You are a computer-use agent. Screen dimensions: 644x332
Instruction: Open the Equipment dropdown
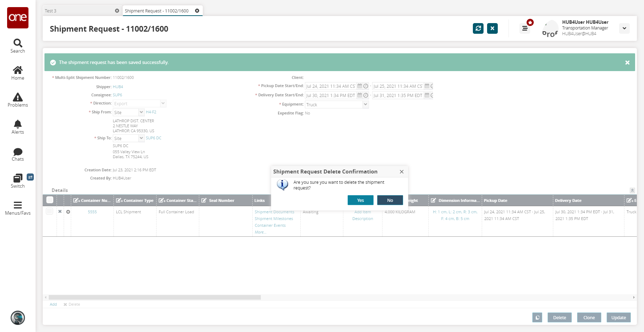[x=365, y=105]
